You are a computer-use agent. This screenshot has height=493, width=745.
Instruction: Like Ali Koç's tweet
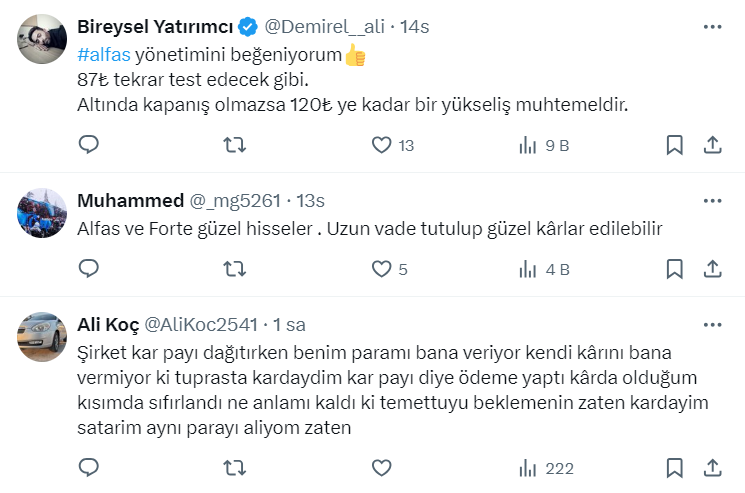(x=381, y=467)
